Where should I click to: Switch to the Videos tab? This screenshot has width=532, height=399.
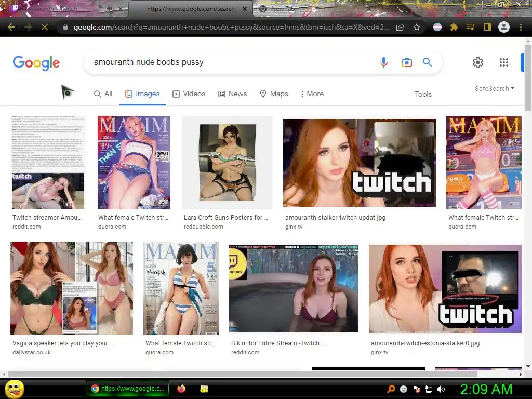point(189,94)
